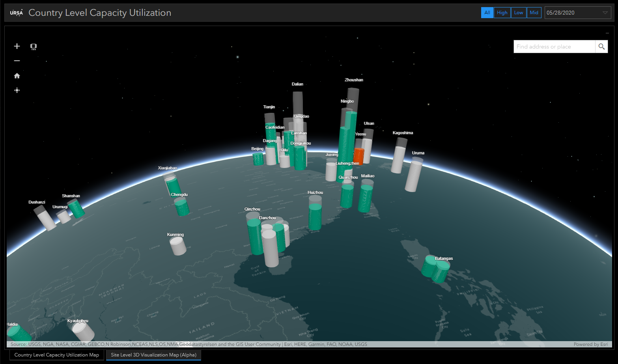Click the Dushanzi site label
This screenshot has width=618, height=364.
[x=37, y=202]
